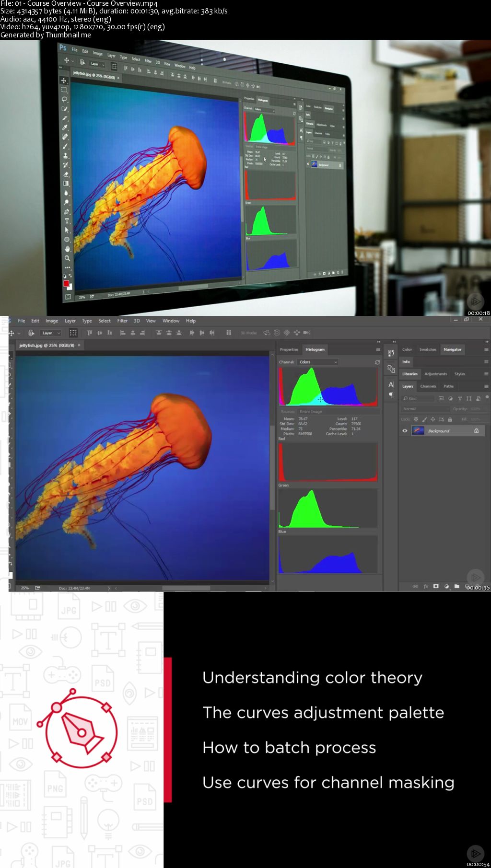Viewport: 491px width, 868px height.
Task: Click Align Top Edges icon
Action: click(x=90, y=333)
